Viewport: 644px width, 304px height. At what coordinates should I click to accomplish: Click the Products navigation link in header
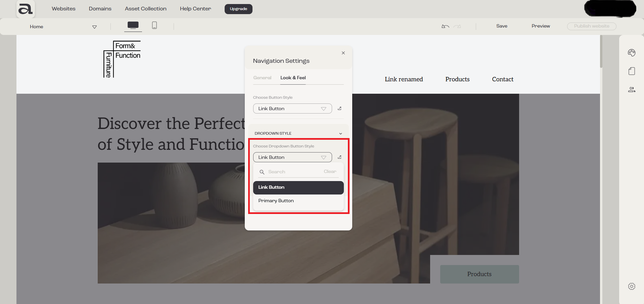457,79
